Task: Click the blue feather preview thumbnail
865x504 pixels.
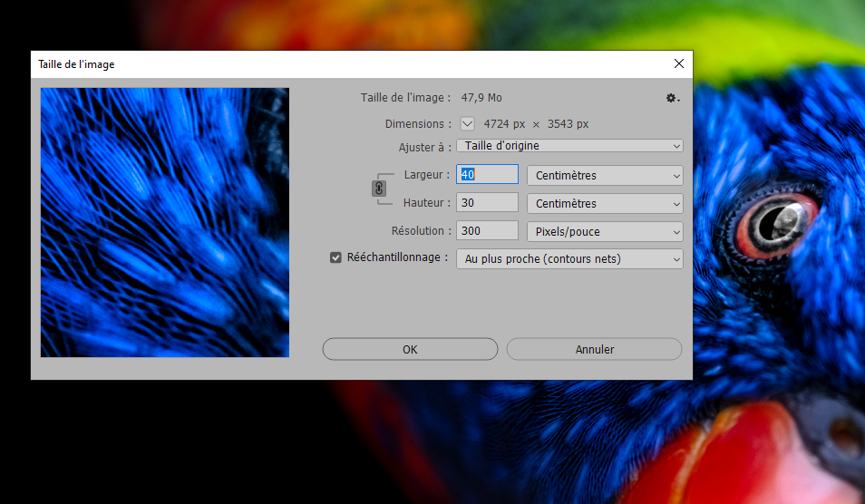Action: pos(165,222)
